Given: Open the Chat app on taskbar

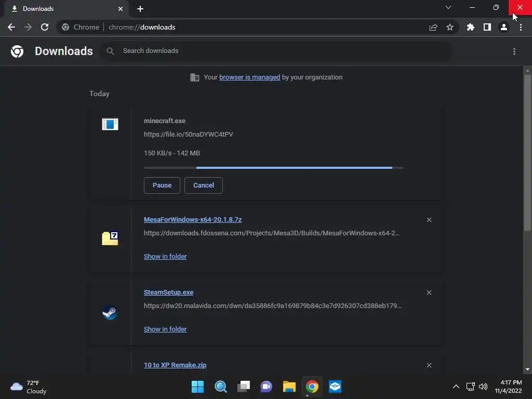Looking at the screenshot, I should (267, 387).
